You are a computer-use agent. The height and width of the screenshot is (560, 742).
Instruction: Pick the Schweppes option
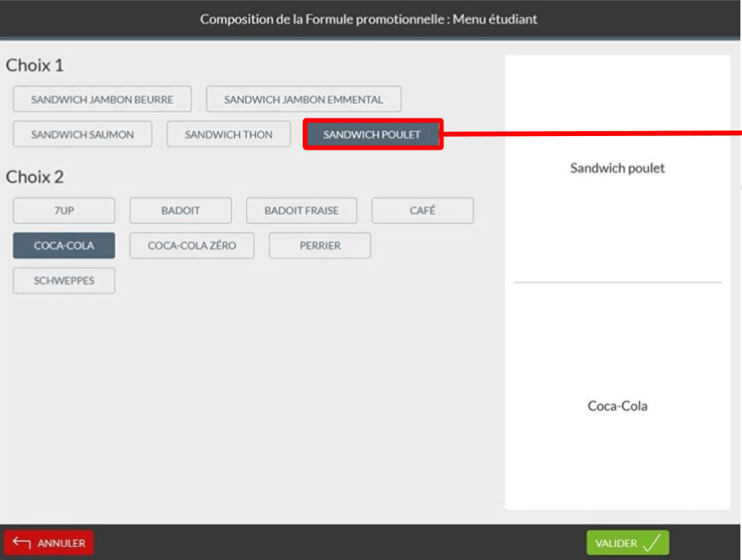[x=64, y=281]
